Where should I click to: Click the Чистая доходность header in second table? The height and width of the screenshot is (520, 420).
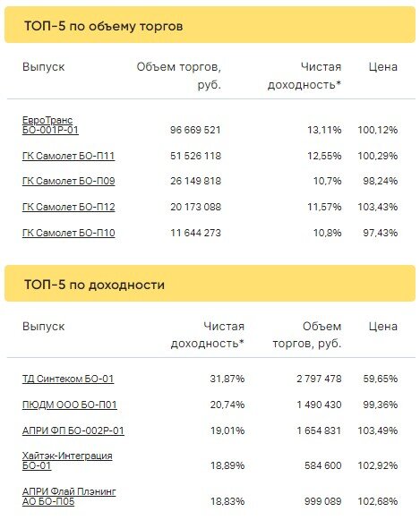(208, 335)
